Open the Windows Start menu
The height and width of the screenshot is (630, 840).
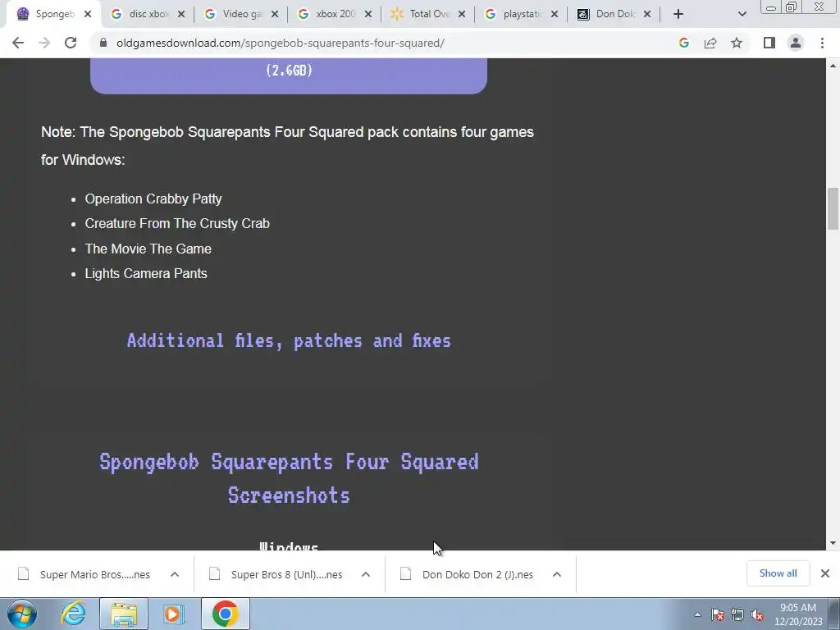coord(22,614)
